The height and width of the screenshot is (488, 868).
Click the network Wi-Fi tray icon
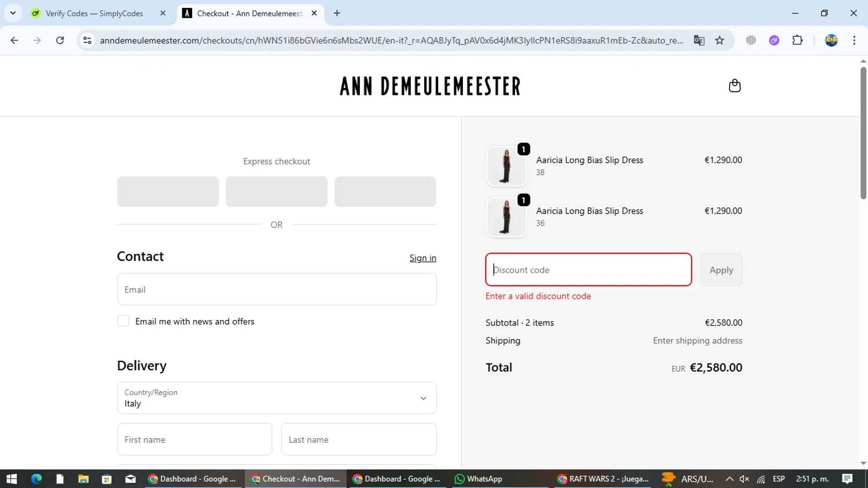[x=761, y=479]
